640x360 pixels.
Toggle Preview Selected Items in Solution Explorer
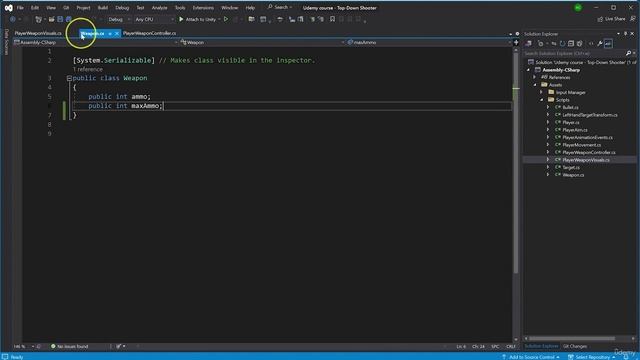click(608, 44)
